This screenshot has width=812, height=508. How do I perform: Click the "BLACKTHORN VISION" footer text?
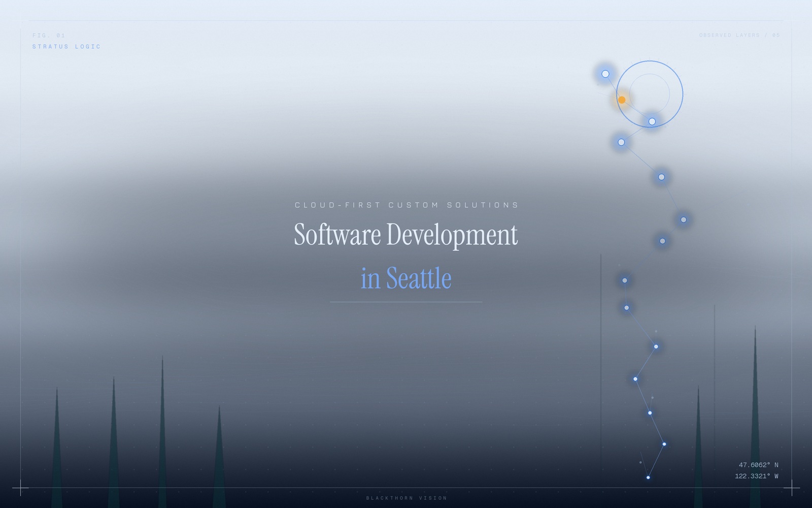(x=407, y=498)
